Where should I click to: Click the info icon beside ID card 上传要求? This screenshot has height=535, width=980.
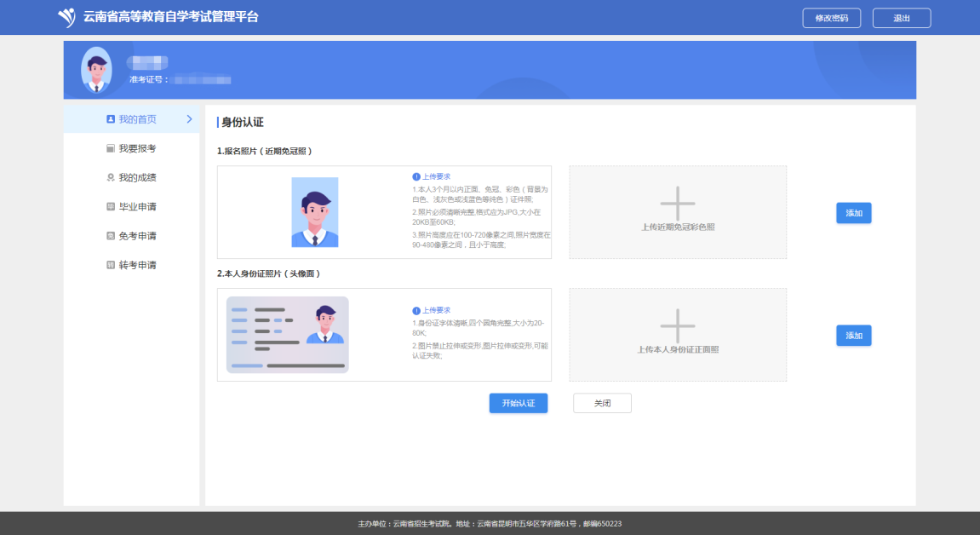pos(416,311)
